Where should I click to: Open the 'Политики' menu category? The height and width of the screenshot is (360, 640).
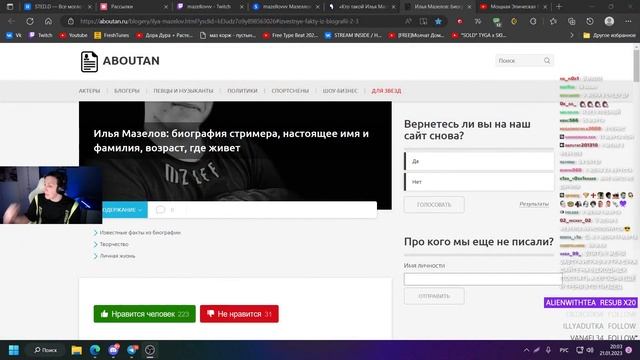click(x=242, y=91)
